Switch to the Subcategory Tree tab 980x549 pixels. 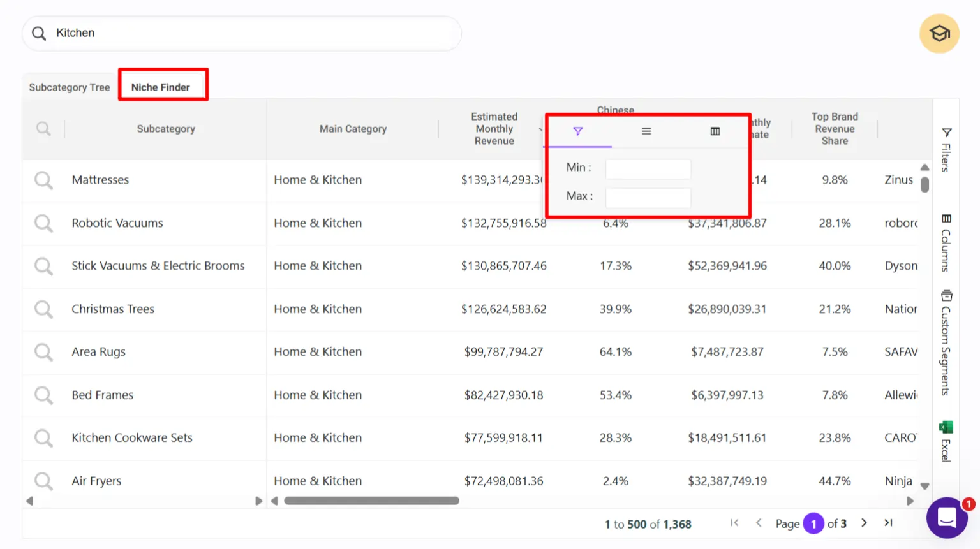tap(69, 87)
